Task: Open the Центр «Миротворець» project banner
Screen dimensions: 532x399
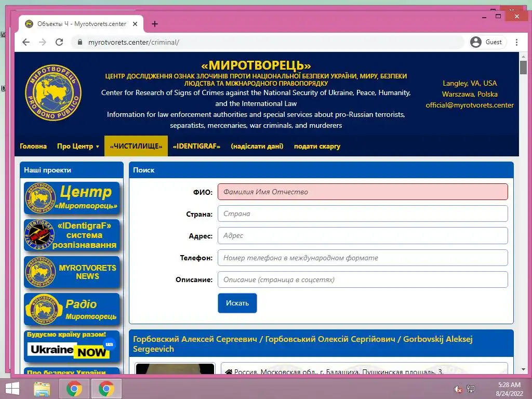Action: [x=72, y=198]
